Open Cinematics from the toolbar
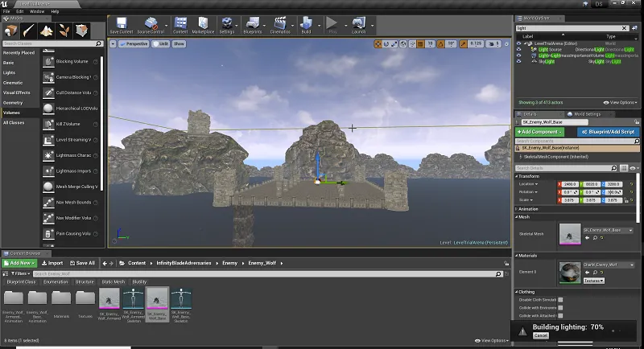The width and height of the screenshot is (644, 349). (x=280, y=26)
